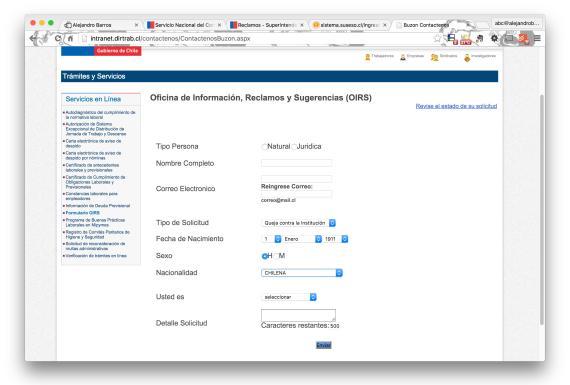Image resolution: width=570 pixels, height=385 pixels.
Task: Open Autodiagnóstico del cumplimiento de la normativa laboral link
Action: [x=100, y=115]
